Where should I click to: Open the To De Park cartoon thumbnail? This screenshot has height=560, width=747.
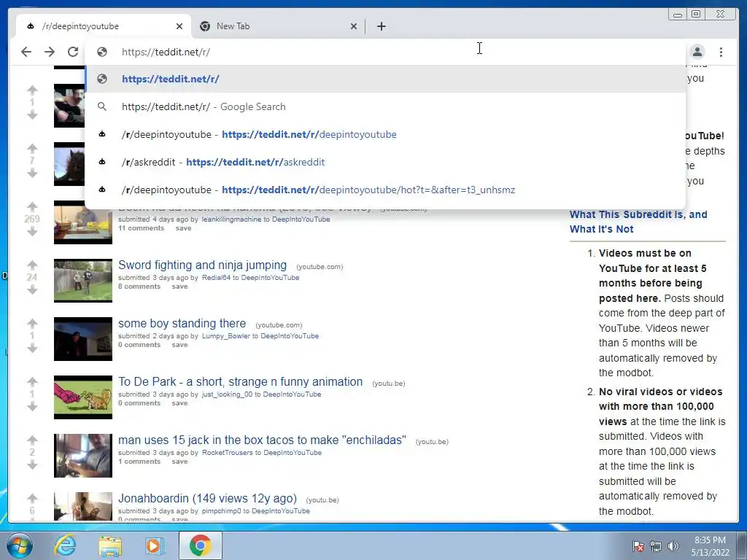83,397
